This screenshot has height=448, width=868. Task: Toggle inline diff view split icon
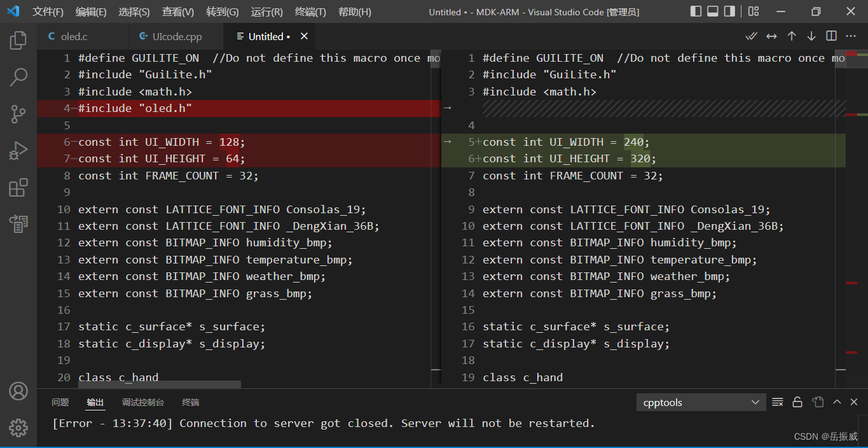[x=831, y=36]
